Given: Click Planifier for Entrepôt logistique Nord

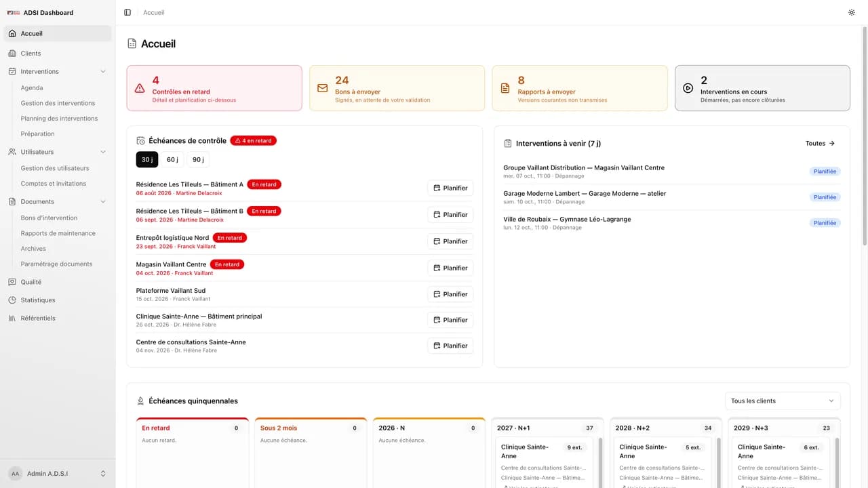Looking at the screenshot, I should [450, 241].
